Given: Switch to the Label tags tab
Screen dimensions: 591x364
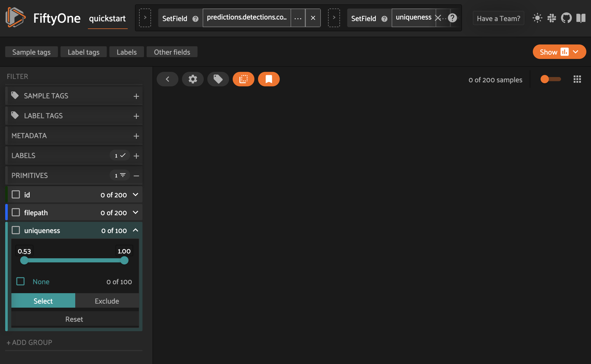Looking at the screenshot, I should [x=83, y=52].
